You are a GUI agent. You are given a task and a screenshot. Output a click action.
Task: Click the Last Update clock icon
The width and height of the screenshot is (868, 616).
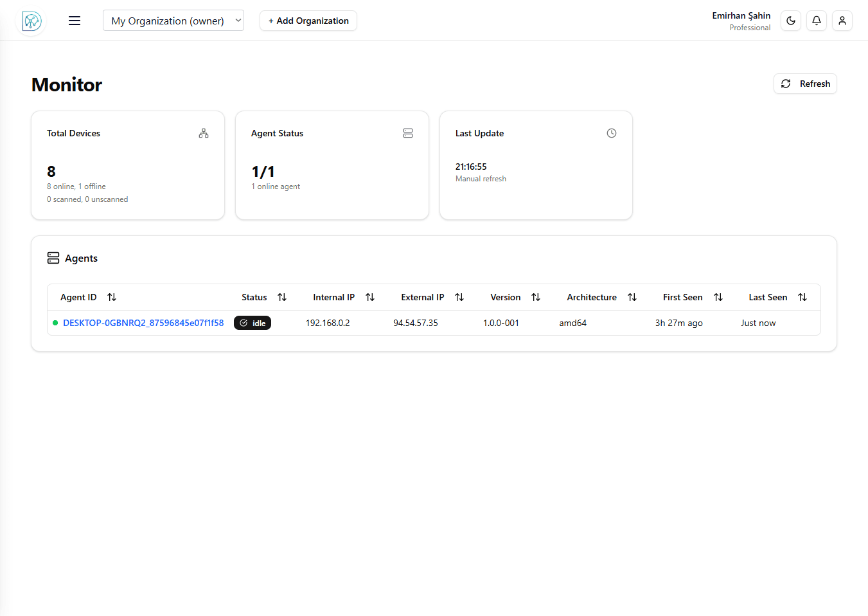[x=612, y=133]
